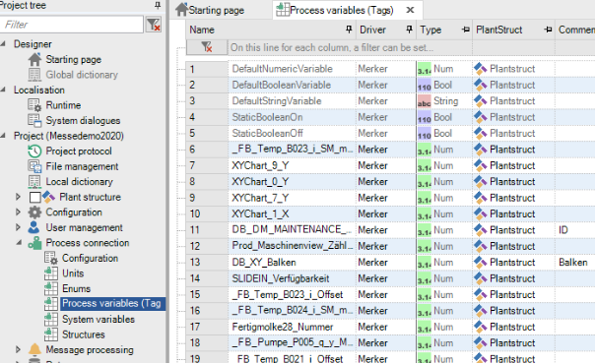Expand the Plant structure node
The width and height of the screenshot is (596, 364).
[18, 197]
